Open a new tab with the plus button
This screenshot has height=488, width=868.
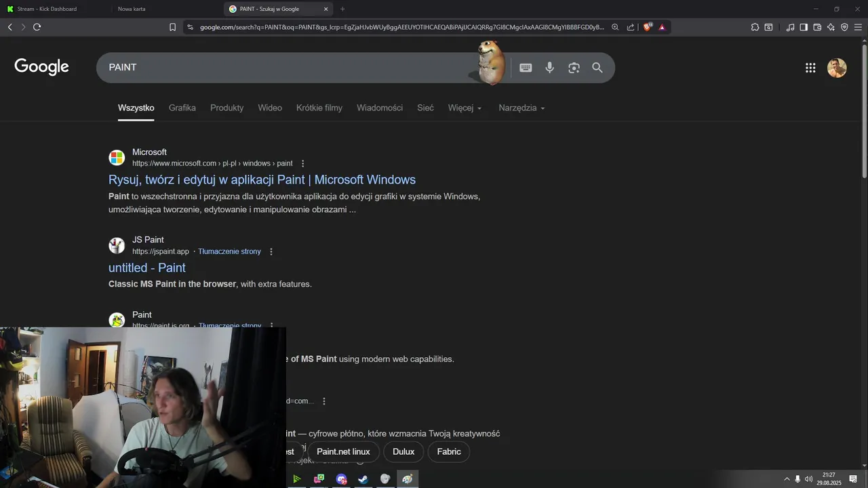tap(342, 9)
